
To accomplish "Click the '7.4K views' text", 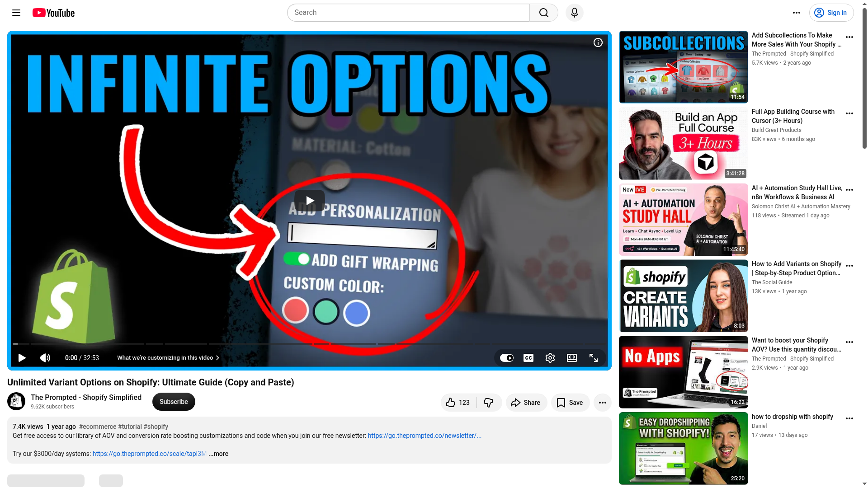I will [28, 427].
